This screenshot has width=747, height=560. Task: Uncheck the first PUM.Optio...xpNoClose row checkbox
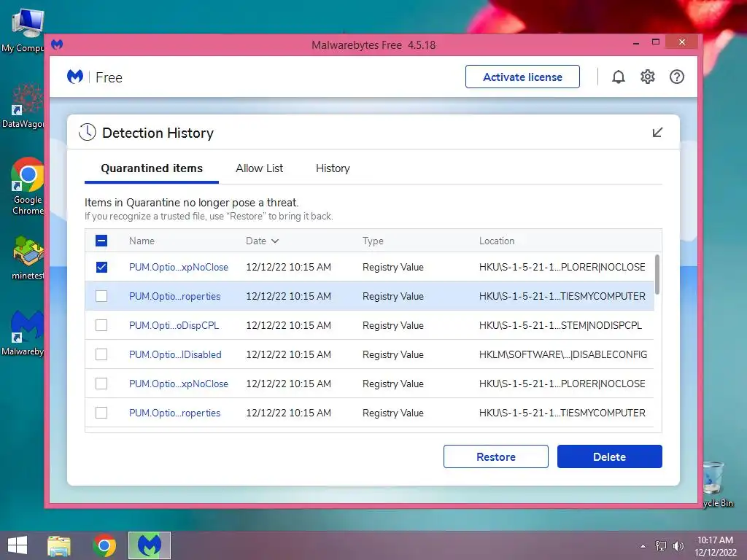101,267
